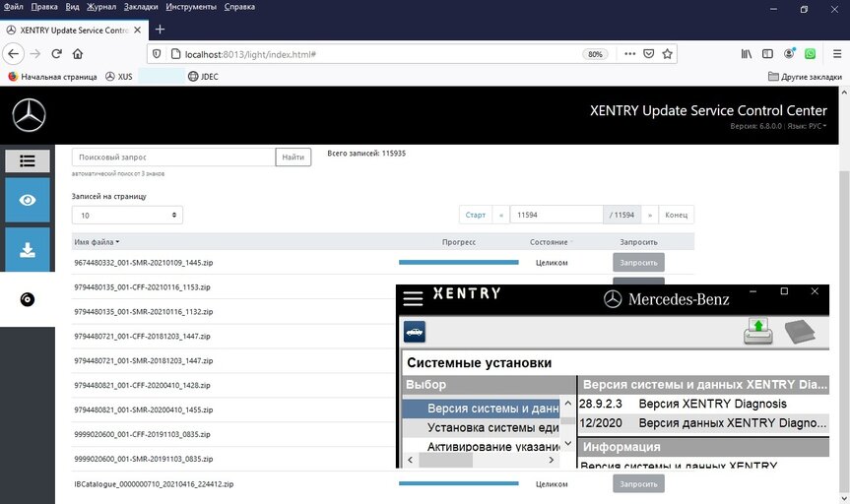
Task: Click the shield tracking protection icon
Action: click(157, 54)
